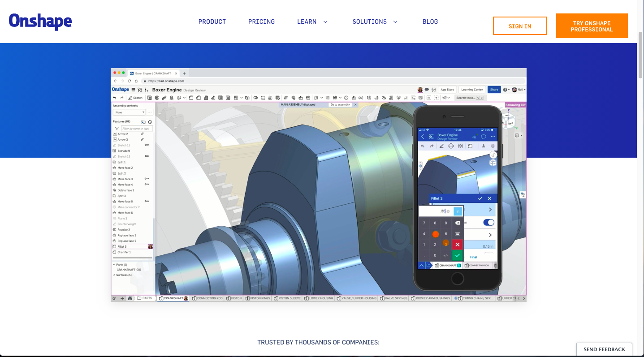Screen dimensions: 644x357
Task: Click the rollback stopwatch icon beside Features (67)
Action: 150,122
